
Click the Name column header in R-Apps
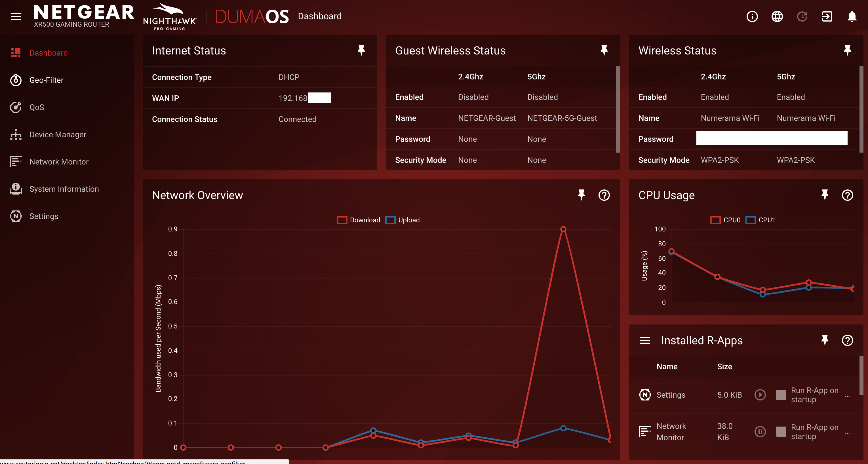pos(667,366)
